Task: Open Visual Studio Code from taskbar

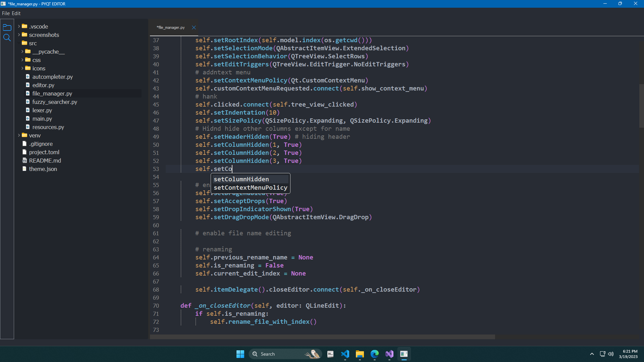Action: pyautogui.click(x=345, y=354)
